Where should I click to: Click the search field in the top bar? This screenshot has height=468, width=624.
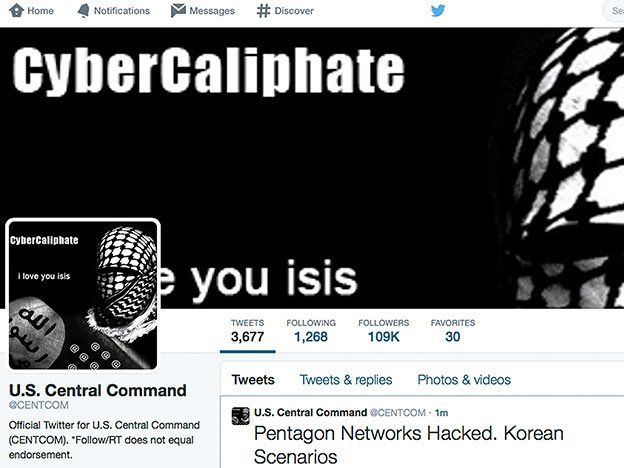[x=614, y=11]
